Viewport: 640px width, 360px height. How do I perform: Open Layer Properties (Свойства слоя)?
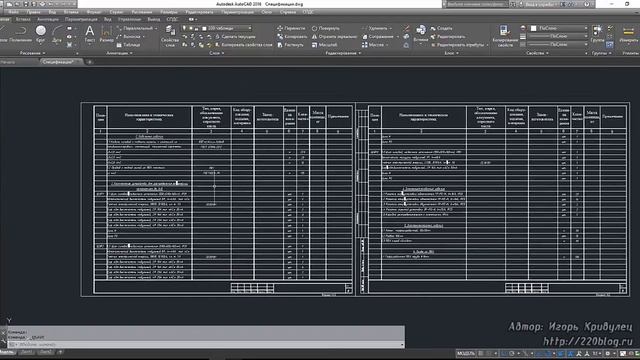[170, 36]
